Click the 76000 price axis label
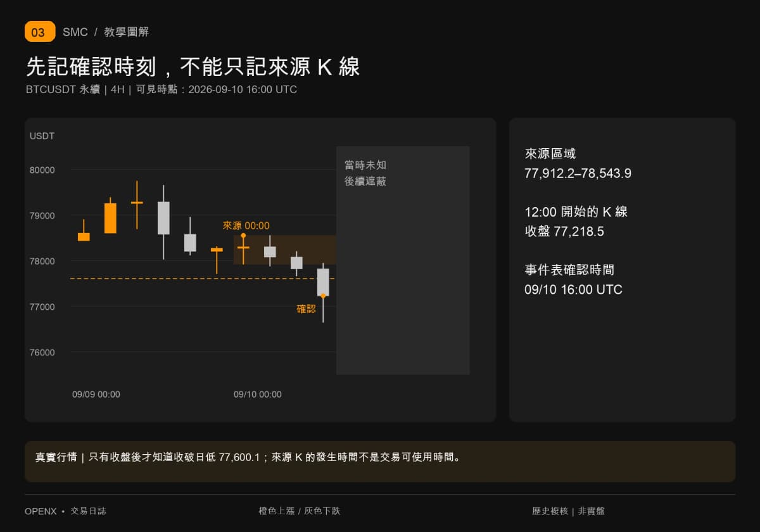The image size is (760, 532). tap(42, 352)
